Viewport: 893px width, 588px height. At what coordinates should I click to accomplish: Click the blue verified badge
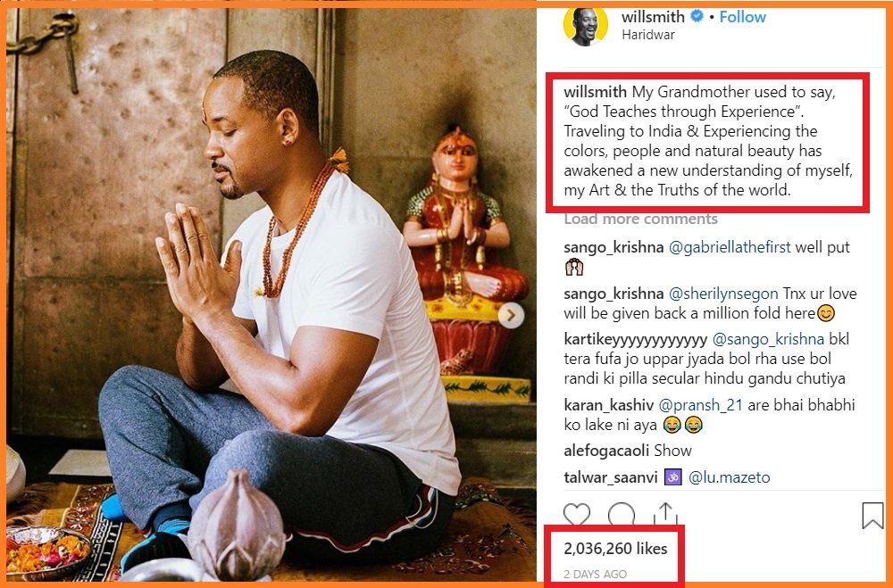tap(697, 17)
